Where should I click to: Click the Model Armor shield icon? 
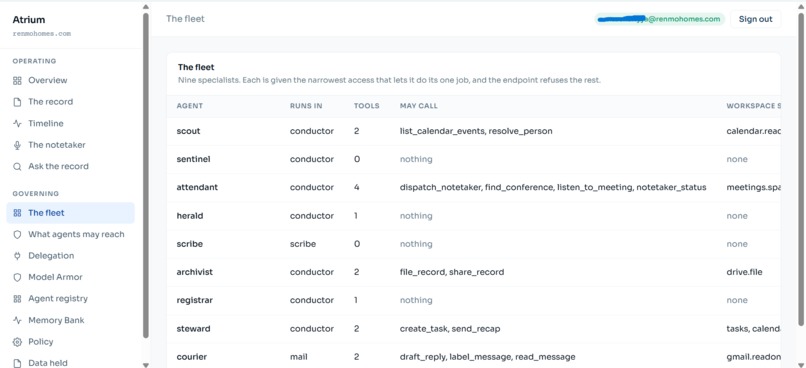pos(17,277)
